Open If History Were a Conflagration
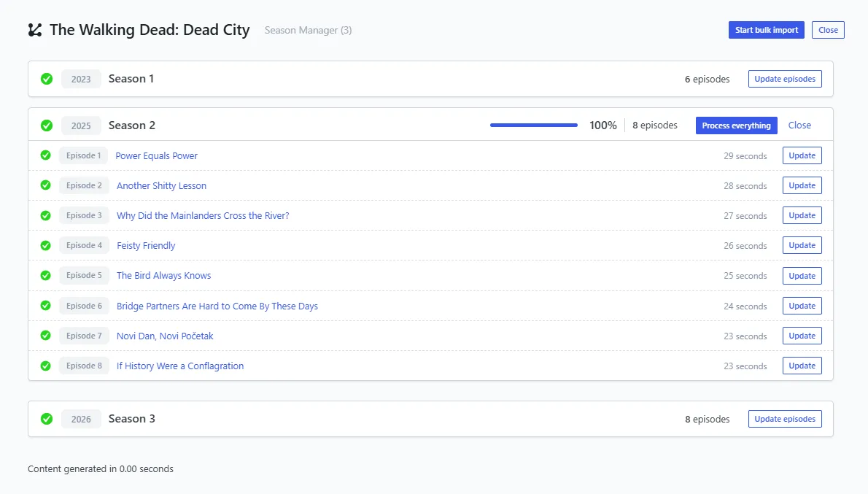The image size is (868, 494). [x=180, y=366]
